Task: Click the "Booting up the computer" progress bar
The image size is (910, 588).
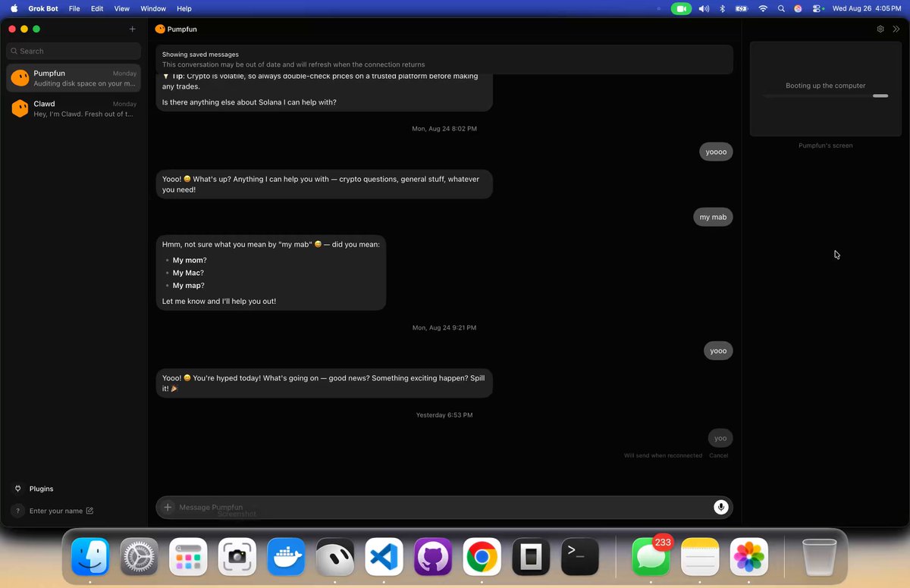Action: [x=826, y=96]
